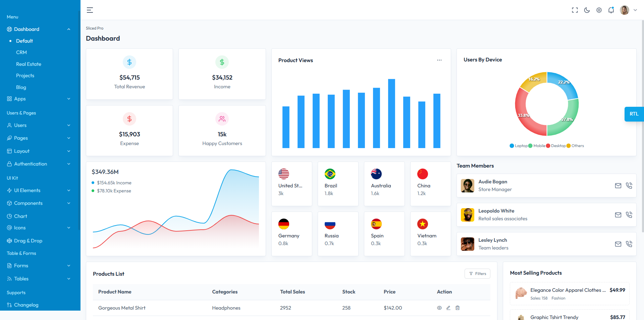Click the Filters button
The height and width of the screenshot is (320, 644).
coord(477,274)
